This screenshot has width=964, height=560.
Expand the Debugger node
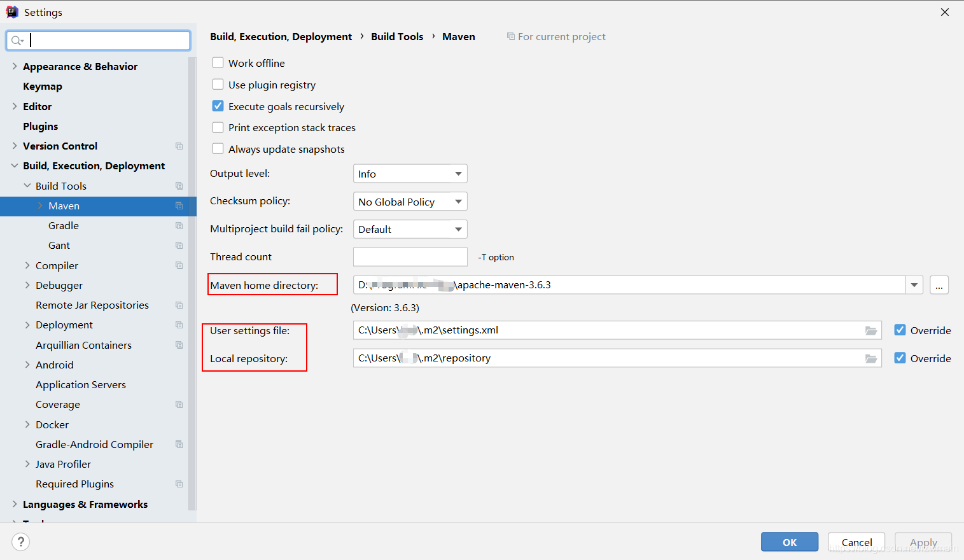point(27,285)
